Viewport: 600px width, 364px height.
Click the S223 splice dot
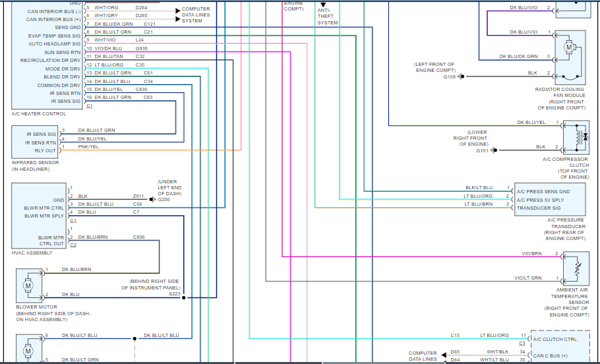pos(184,297)
